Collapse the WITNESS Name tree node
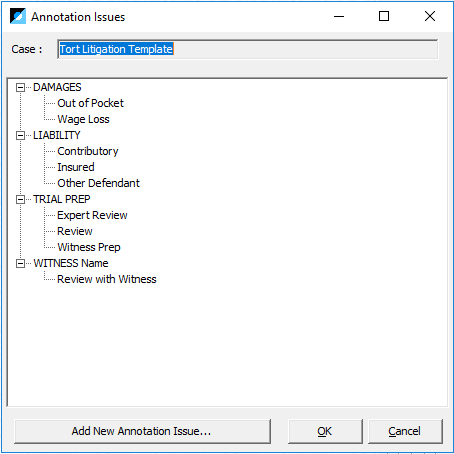This screenshot has height=454, width=454. 21,263
